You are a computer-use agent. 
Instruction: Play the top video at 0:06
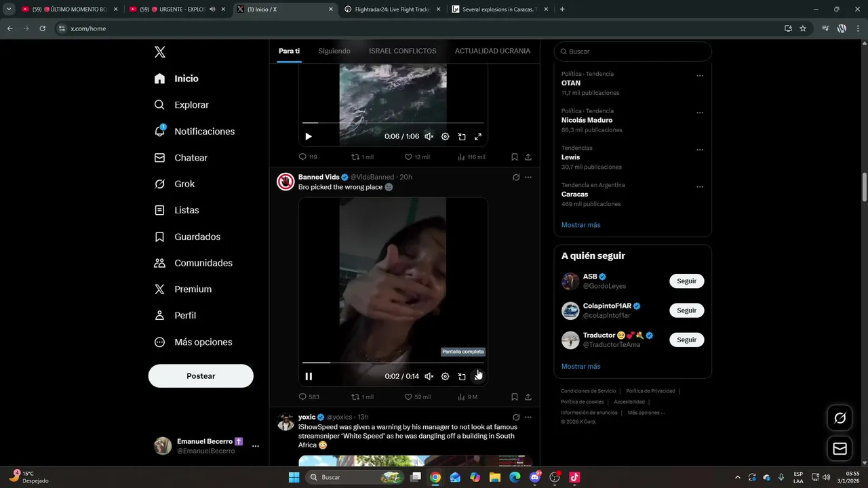(x=309, y=136)
